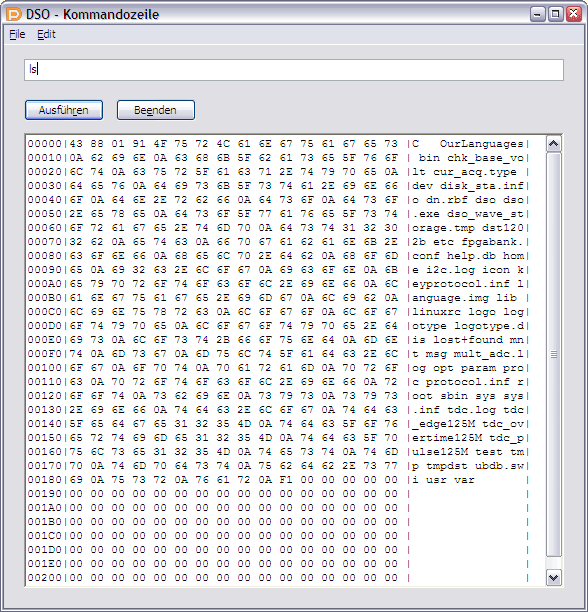Click the hex offset '000E0'
588x612 pixels.
[44, 340]
